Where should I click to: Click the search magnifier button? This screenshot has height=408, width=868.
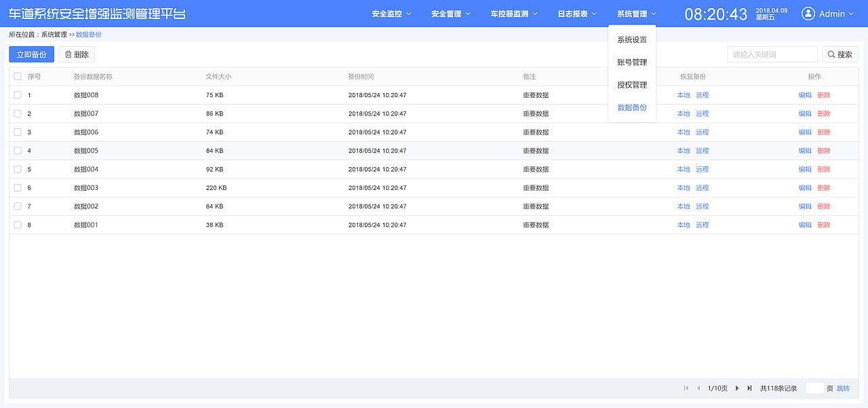coord(840,54)
